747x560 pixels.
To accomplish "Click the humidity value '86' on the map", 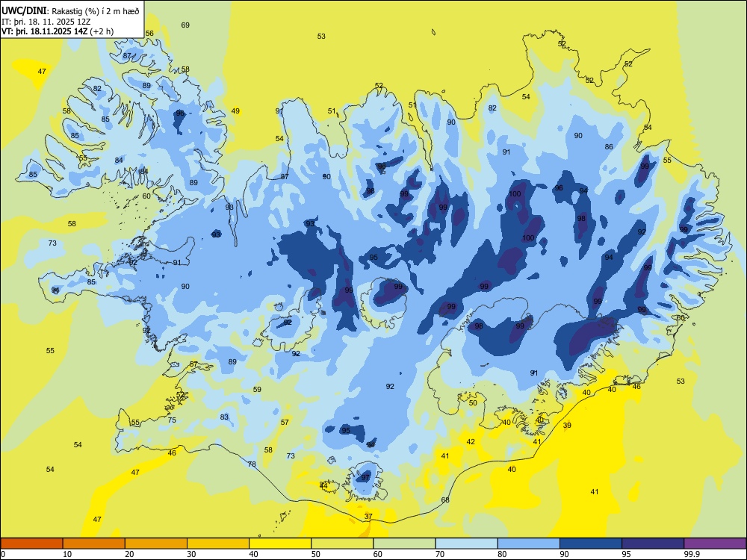I will 609,146.
